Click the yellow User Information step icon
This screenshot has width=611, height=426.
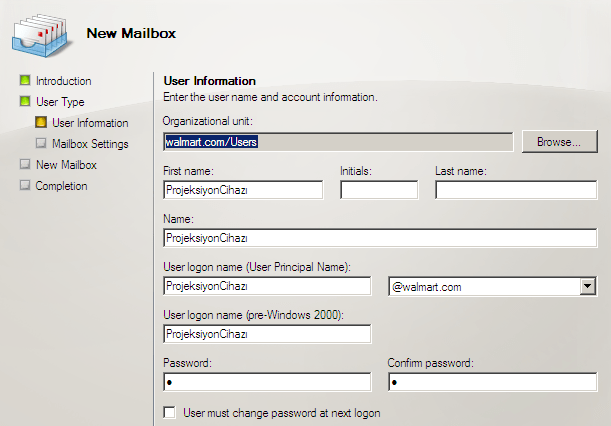click(x=41, y=123)
